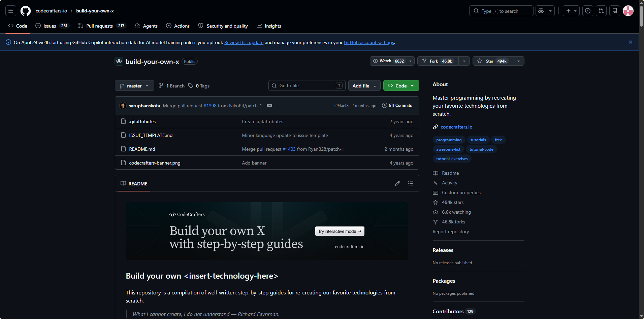Open the notifications inbox icon
644x319 pixels.
615,11
